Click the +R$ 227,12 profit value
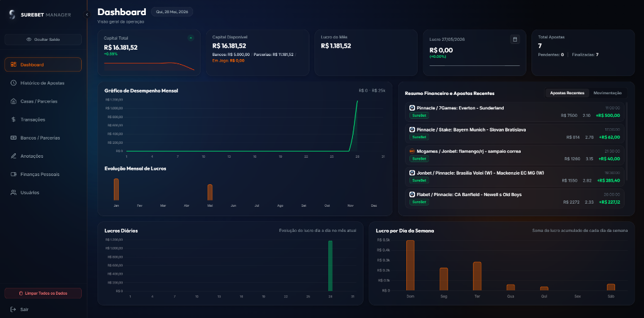 (x=609, y=202)
